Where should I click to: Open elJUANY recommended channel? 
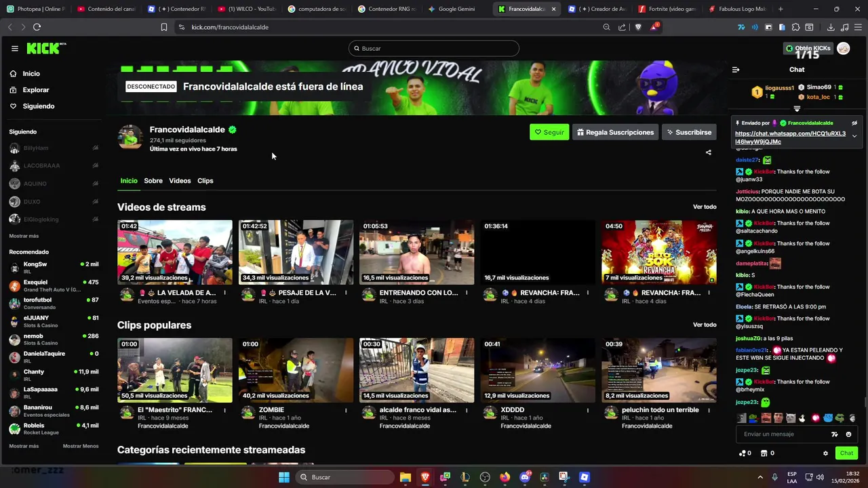[x=54, y=321]
